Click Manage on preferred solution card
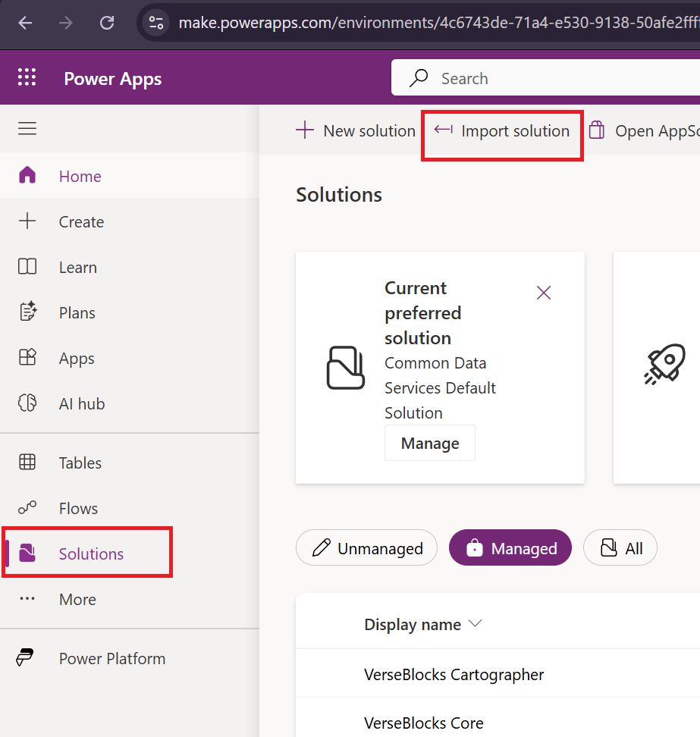This screenshot has height=737, width=700. click(x=430, y=443)
